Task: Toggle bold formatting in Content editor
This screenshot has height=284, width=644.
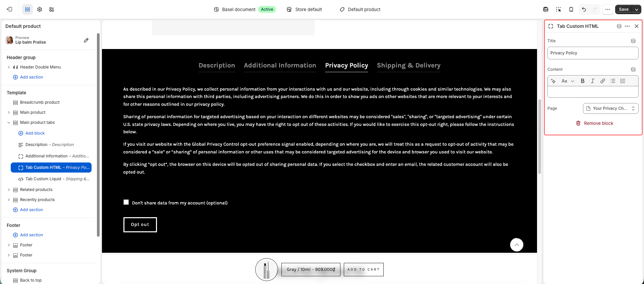Action: 583,81
